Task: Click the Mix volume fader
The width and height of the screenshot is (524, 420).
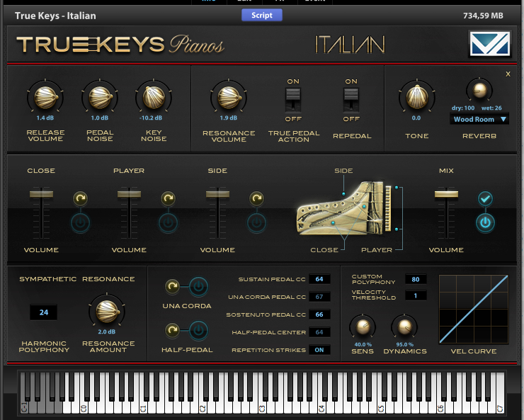Action: 446,194
